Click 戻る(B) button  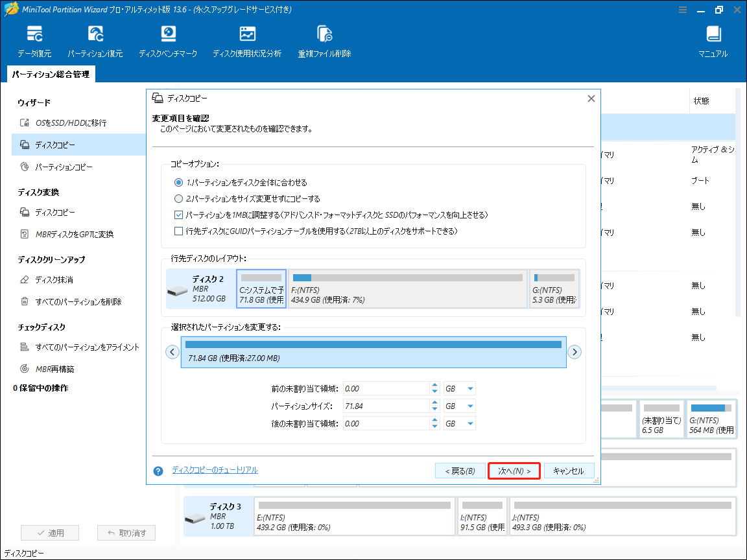click(460, 471)
